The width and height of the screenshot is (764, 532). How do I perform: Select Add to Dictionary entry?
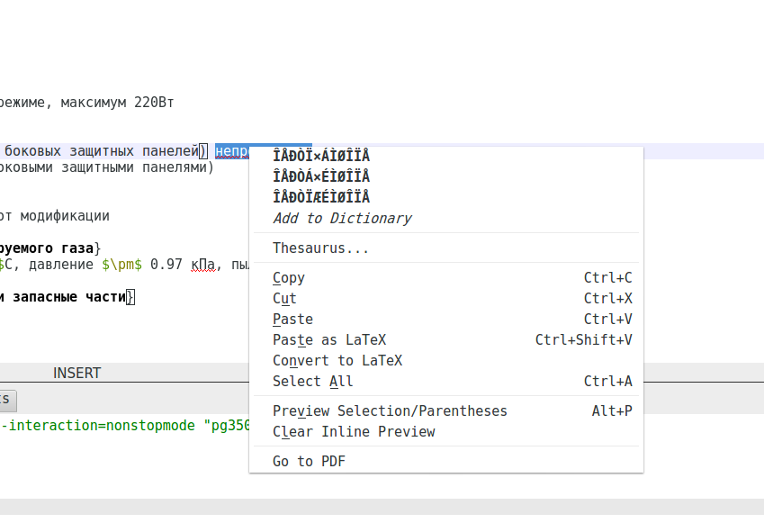tap(445, 218)
